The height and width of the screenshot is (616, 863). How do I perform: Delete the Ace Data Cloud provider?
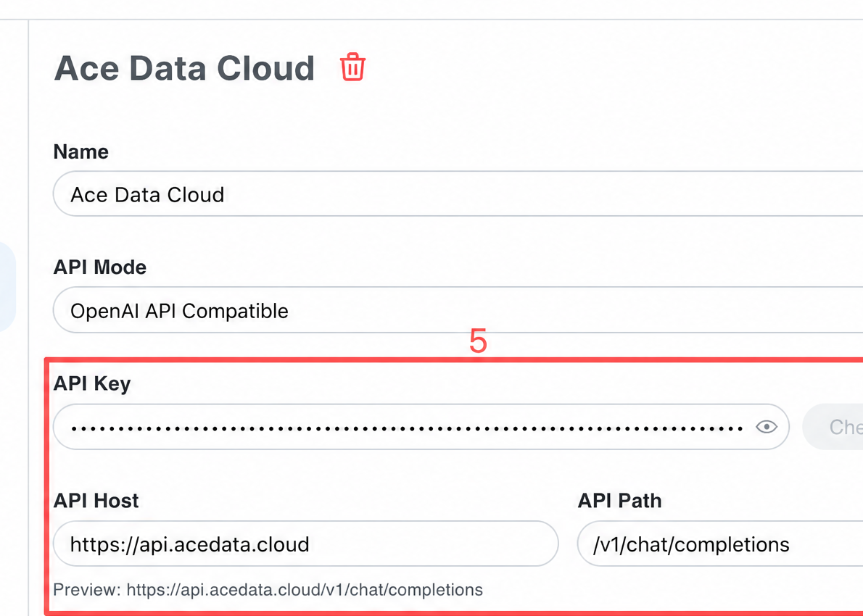(352, 67)
